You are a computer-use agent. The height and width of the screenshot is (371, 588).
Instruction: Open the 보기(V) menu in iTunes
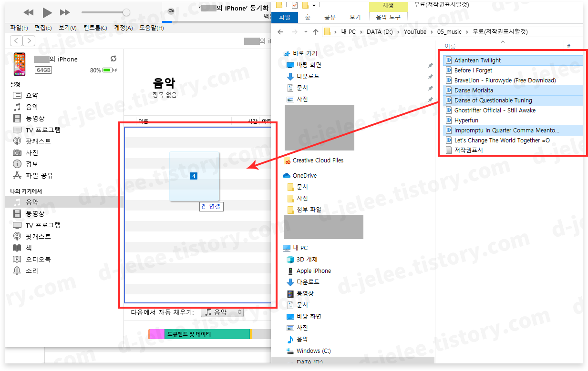(x=68, y=28)
